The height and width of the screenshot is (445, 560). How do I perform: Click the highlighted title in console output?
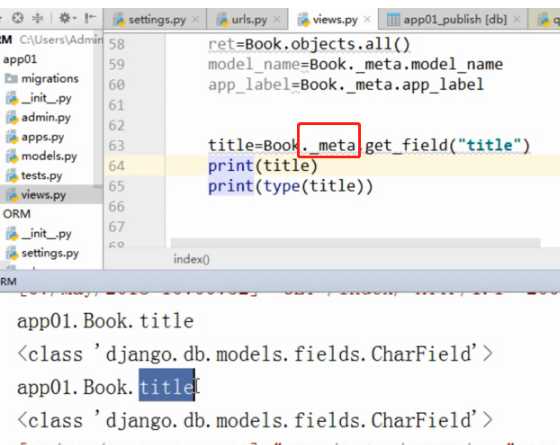(167, 385)
